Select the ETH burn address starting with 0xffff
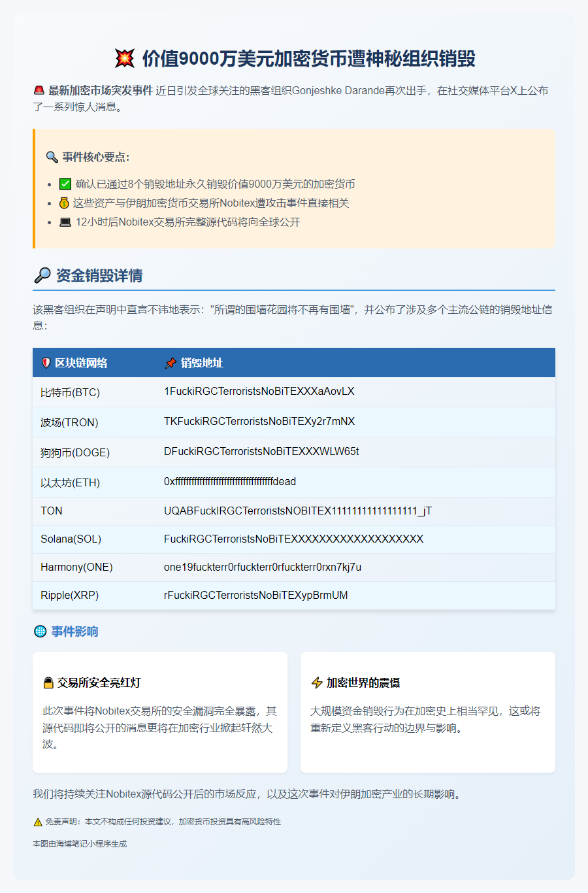This screenshot has height=893, width=588. (230, 482)
